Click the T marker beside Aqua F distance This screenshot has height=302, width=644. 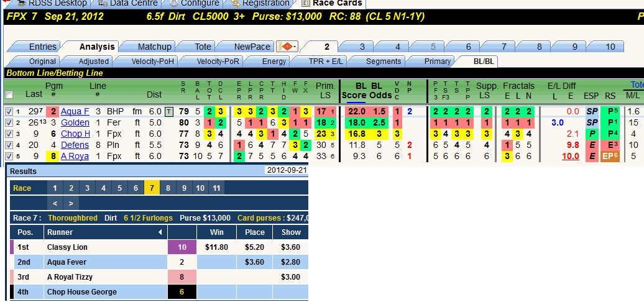pos(169,111)
